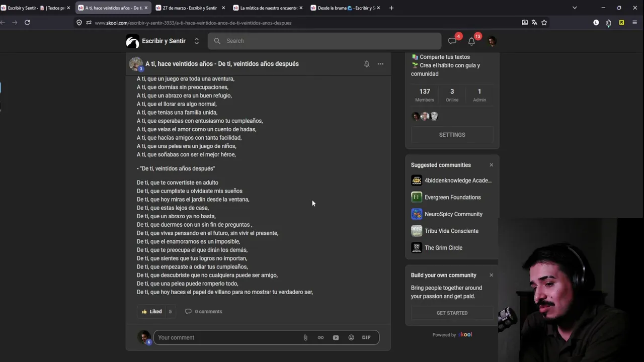
Task: Click the Escribir y Sentir community logo
Action: coord(132,41)
